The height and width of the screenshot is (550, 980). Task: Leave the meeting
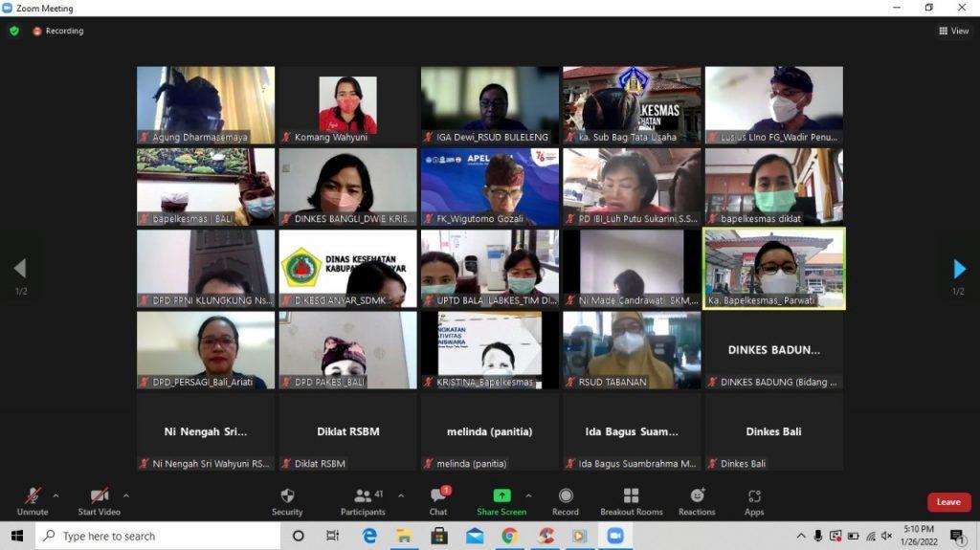(x=948, y=502)
